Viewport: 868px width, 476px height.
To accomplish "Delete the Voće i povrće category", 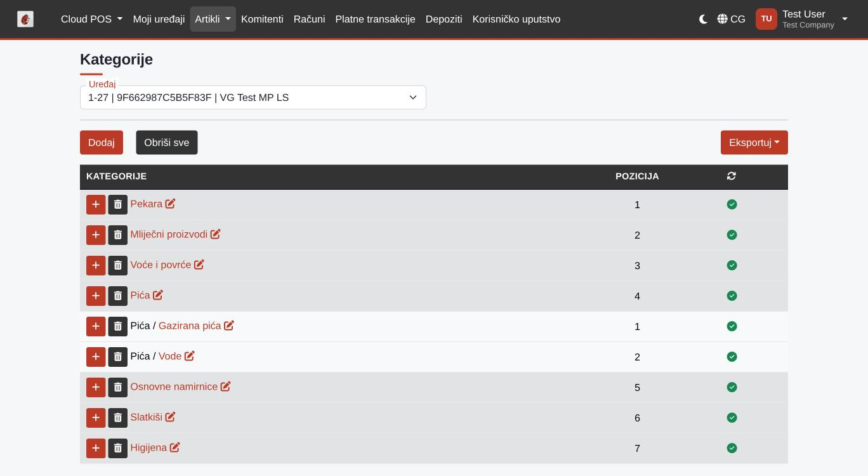I will [x=118, y=265].
